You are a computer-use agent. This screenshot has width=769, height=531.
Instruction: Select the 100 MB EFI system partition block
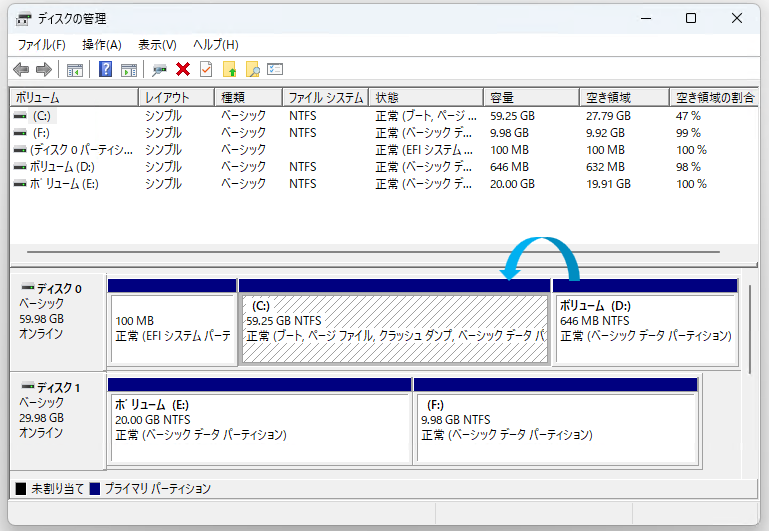(x=172, y=322)
